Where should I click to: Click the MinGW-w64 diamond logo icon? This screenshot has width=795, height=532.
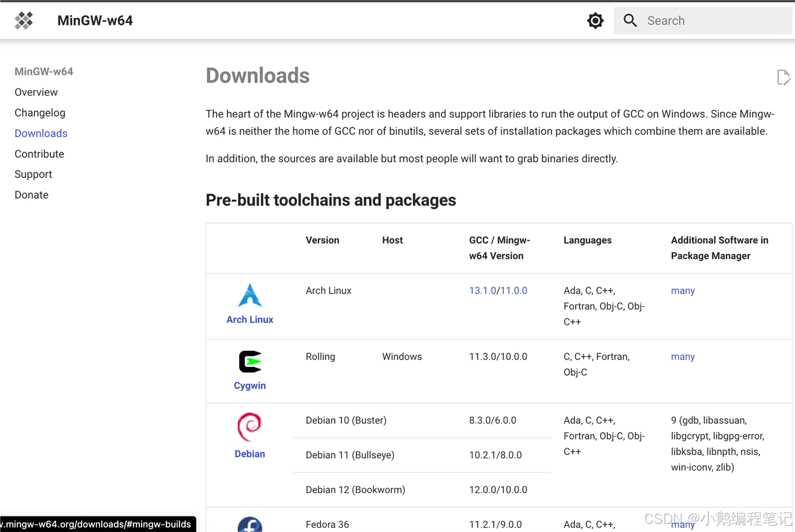pyautogui.click(x=24, y=20)
